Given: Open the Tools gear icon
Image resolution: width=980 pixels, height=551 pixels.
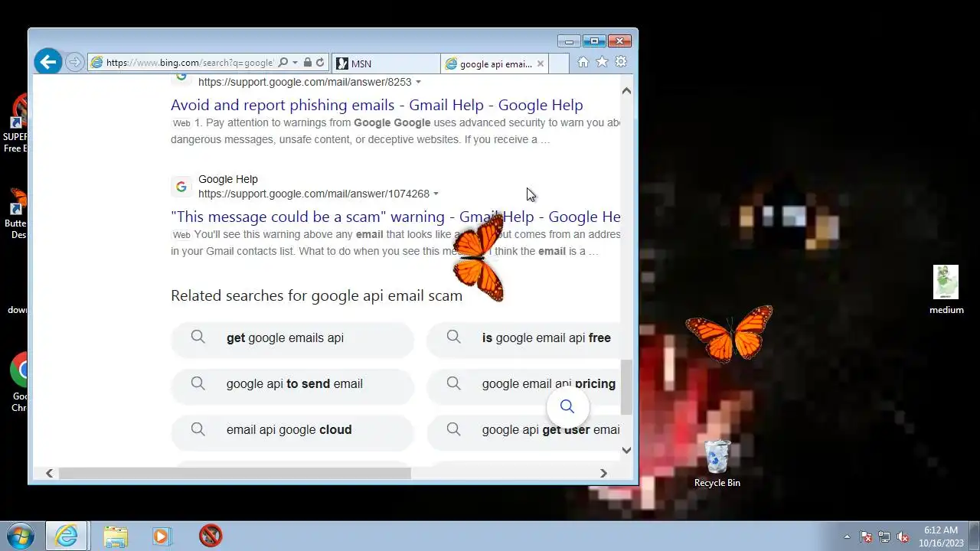Looking at the screenshot, I should (x=621, y=62).
